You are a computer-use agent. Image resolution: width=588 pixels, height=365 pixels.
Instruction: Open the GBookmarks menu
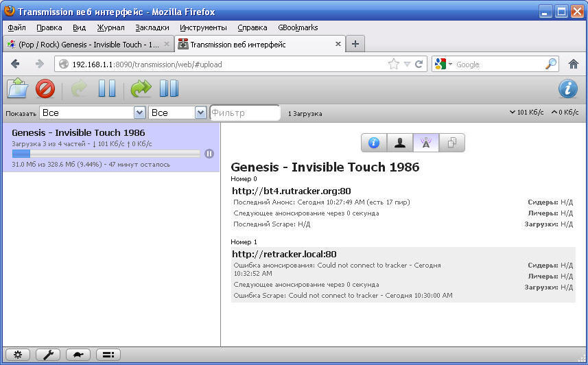click(298, 27)
